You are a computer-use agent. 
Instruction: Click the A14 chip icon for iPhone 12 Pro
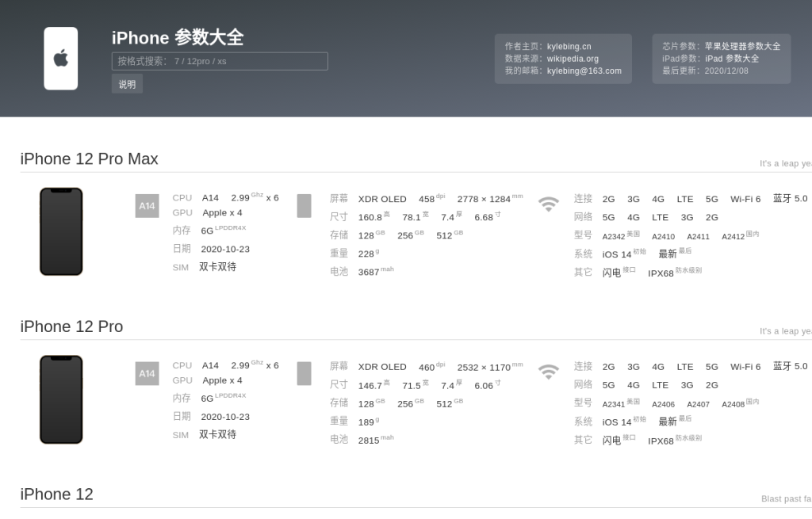click(147, 374)
